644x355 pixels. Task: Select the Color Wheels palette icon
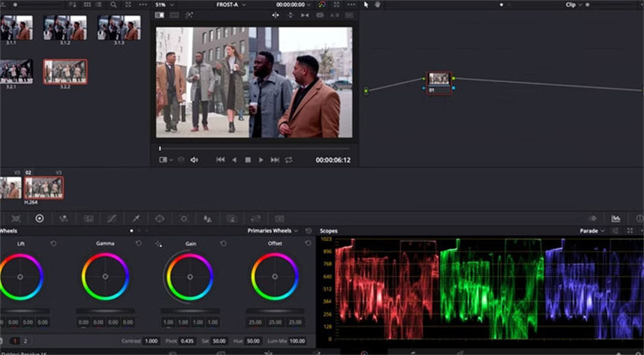(39, 218)
